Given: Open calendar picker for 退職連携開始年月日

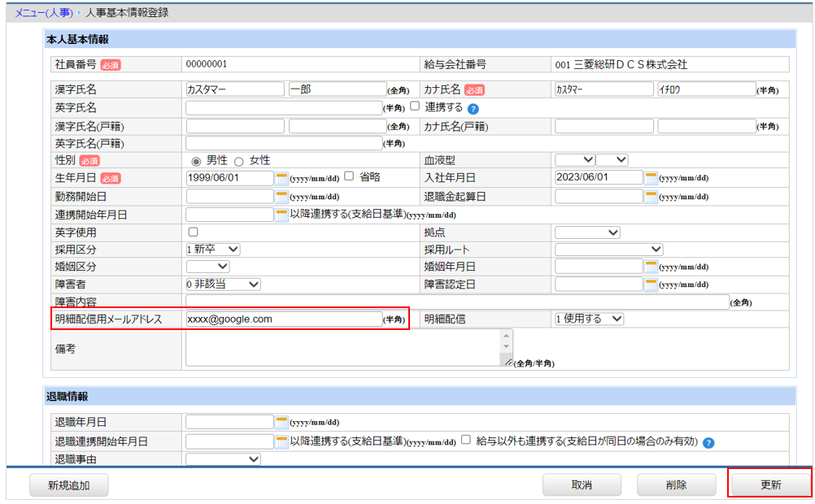Looking at the screenshot, I should click(x=281, y=441).
